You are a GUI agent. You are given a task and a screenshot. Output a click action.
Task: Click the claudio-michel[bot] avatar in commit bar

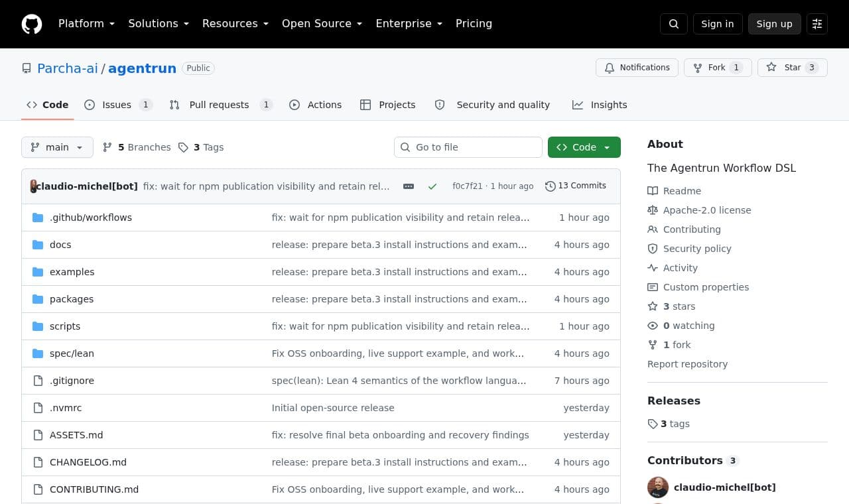point(34,186)
